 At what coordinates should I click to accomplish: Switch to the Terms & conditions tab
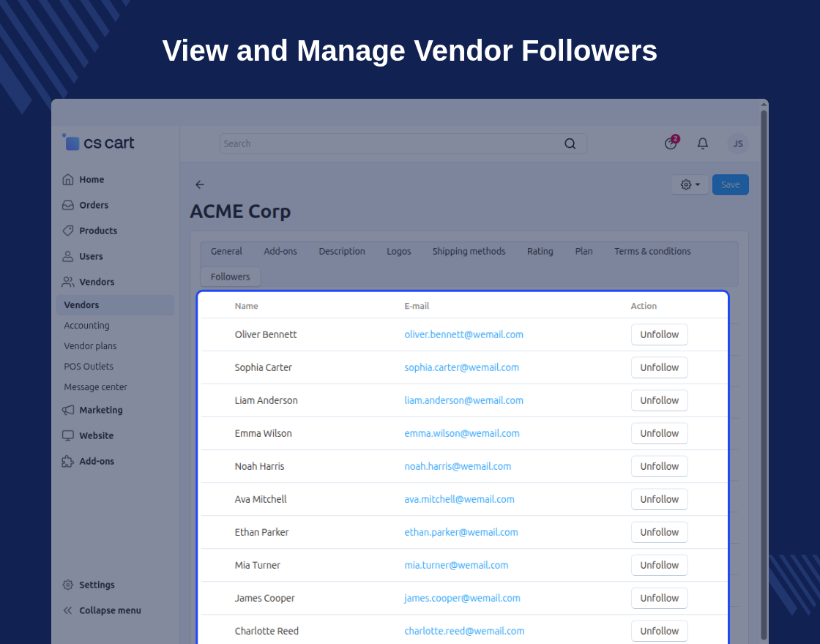pyautogui.click(x=652, y=251)
